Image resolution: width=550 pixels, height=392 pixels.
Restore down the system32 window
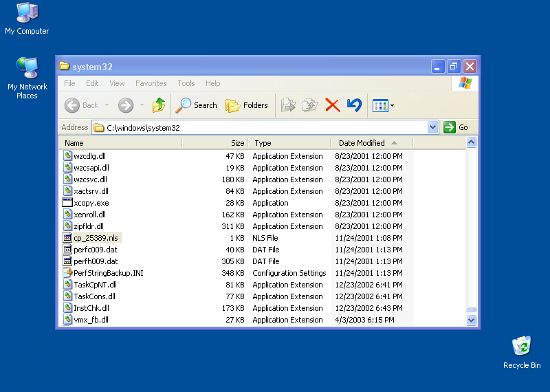click(x=454, y=66)
